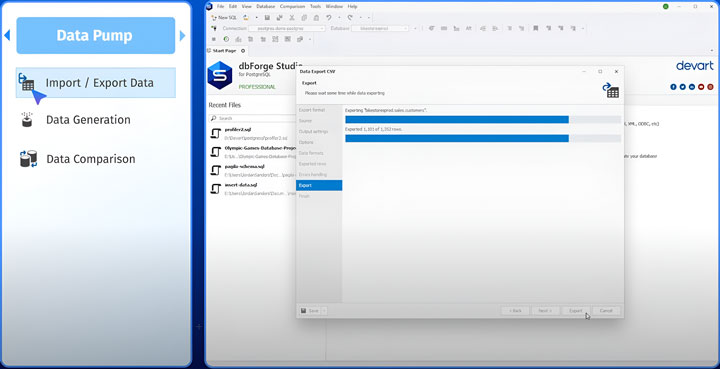Click the Paste clipboard icon
The height and width of the screenshot is (369, 720).
(x=316, y=17)
